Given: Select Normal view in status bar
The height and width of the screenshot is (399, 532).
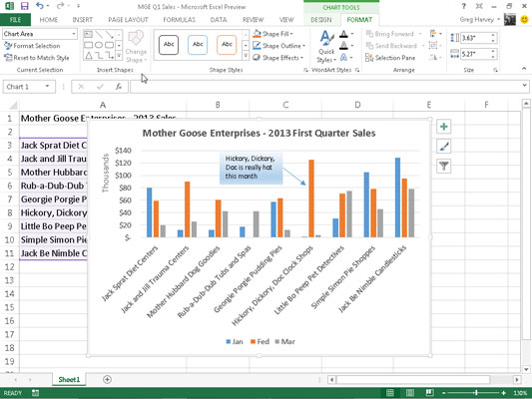Looking at the screenshot, I should (x=390, y=393).
